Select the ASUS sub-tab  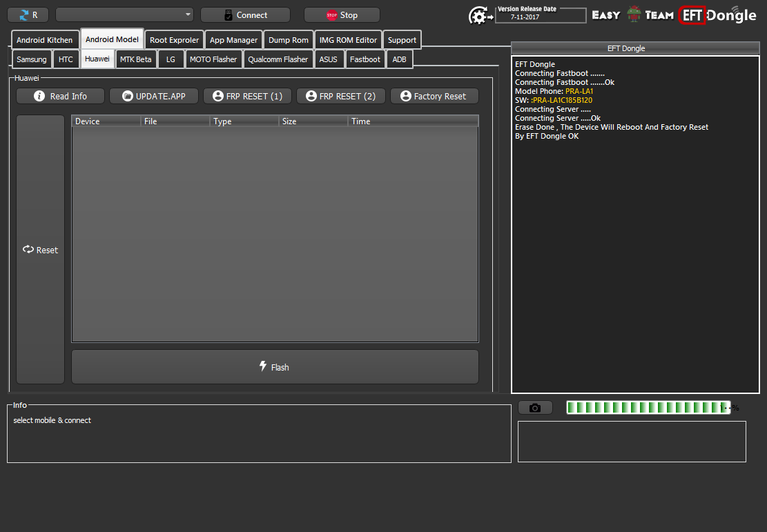328,59
